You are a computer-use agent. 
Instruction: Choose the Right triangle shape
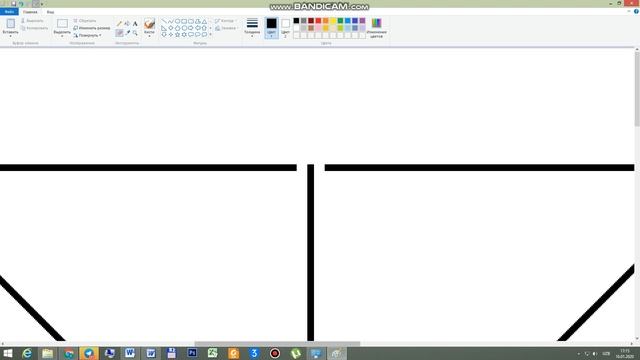(x=164, y=28)
